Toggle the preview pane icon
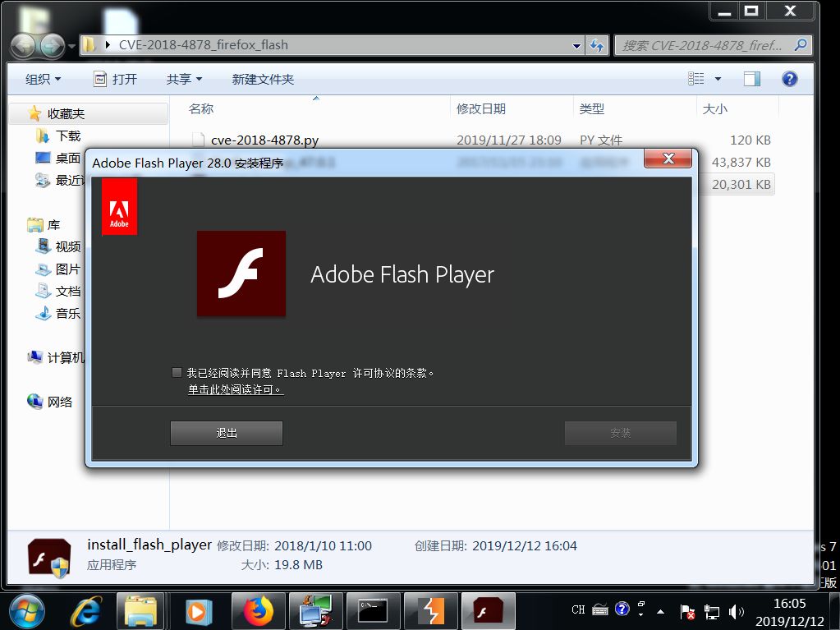The image size is (840, 630). point(751,79)
